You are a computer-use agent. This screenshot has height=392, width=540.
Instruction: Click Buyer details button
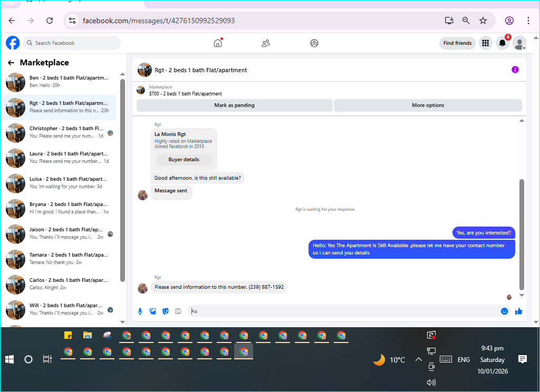[184, 160]
